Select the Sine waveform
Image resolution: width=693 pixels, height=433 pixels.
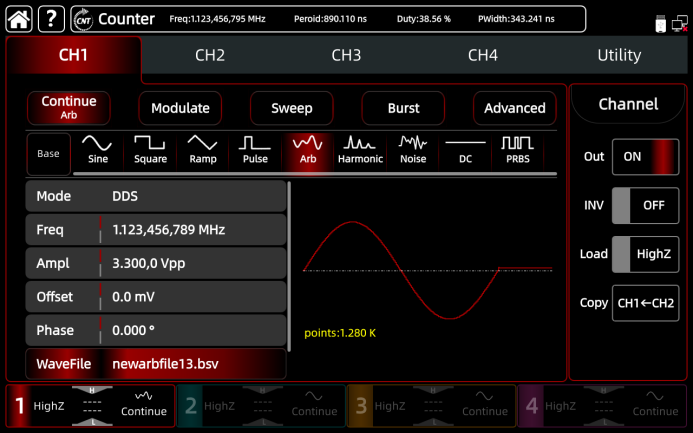[98, 150]
